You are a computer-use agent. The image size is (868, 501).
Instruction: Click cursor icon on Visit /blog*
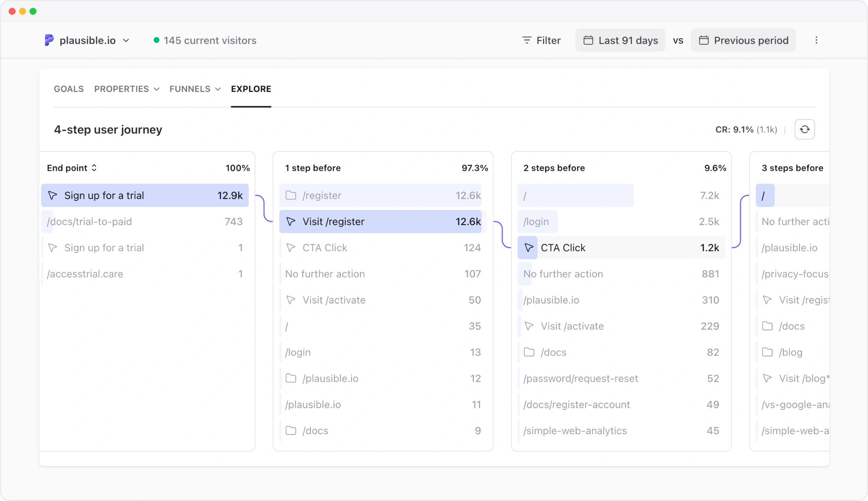coord(767,378)
